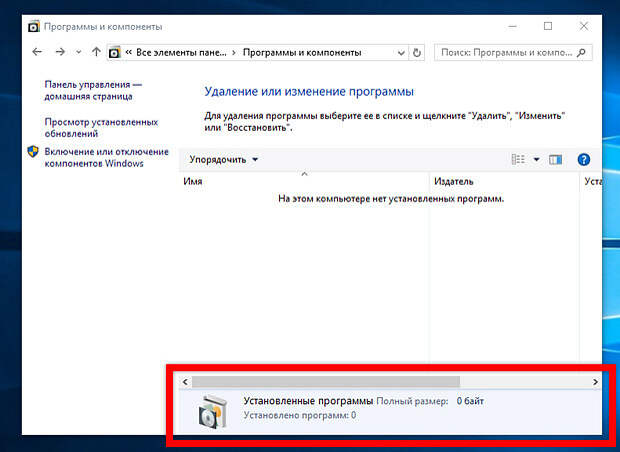The height and width of the screenshot is (452, 620).
Task: Close the Программы и компоненты window
Action: (584, 26)
